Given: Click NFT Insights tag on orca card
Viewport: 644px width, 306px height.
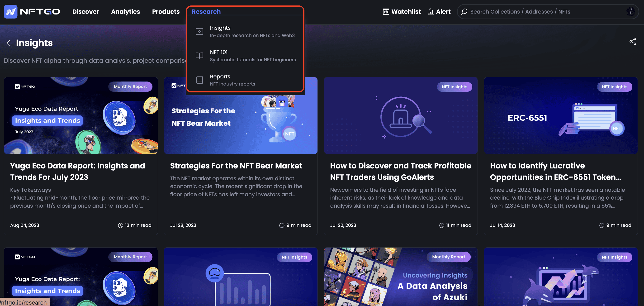Looking at the screenshot, I should click(x=614, y=257).
